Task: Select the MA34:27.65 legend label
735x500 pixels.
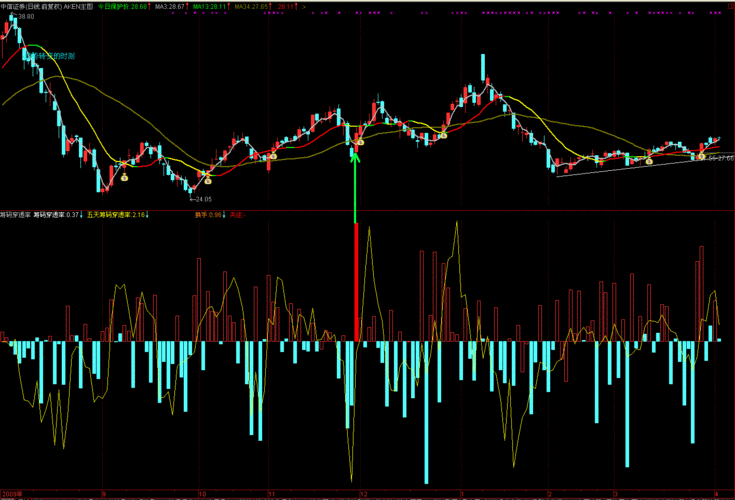Action: (251, 7)
